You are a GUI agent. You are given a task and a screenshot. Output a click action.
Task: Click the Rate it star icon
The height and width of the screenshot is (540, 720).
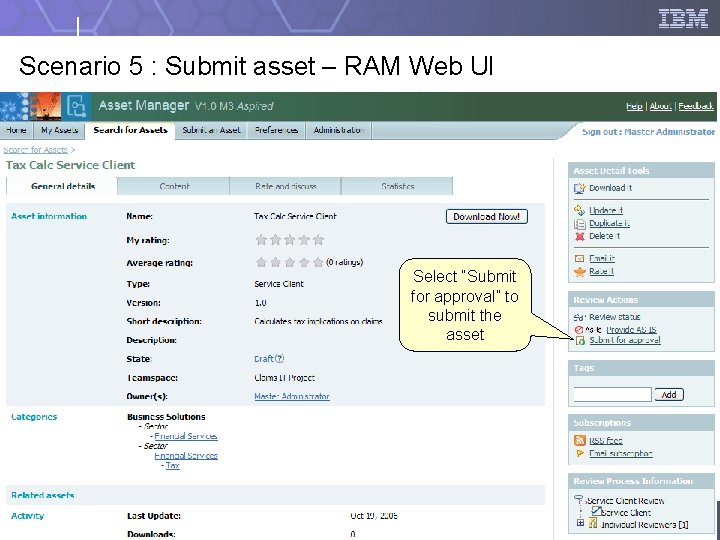pos(580,272)
